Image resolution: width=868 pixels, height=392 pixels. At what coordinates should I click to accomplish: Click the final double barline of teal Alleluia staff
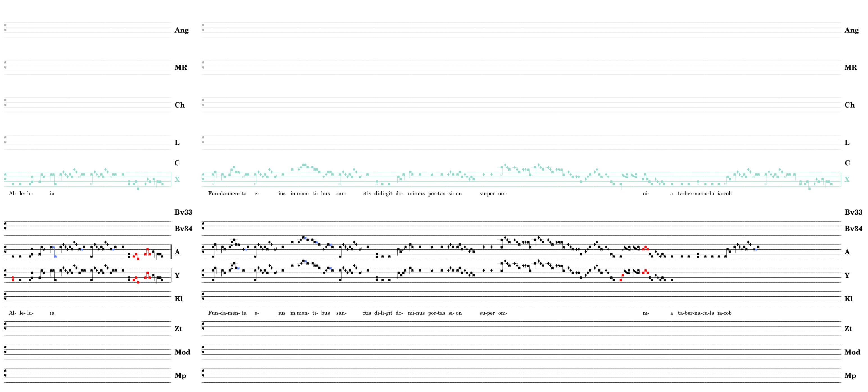point(171,179)
